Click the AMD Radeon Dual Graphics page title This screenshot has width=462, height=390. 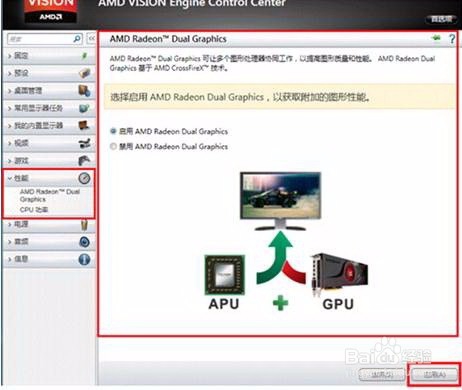168,39
